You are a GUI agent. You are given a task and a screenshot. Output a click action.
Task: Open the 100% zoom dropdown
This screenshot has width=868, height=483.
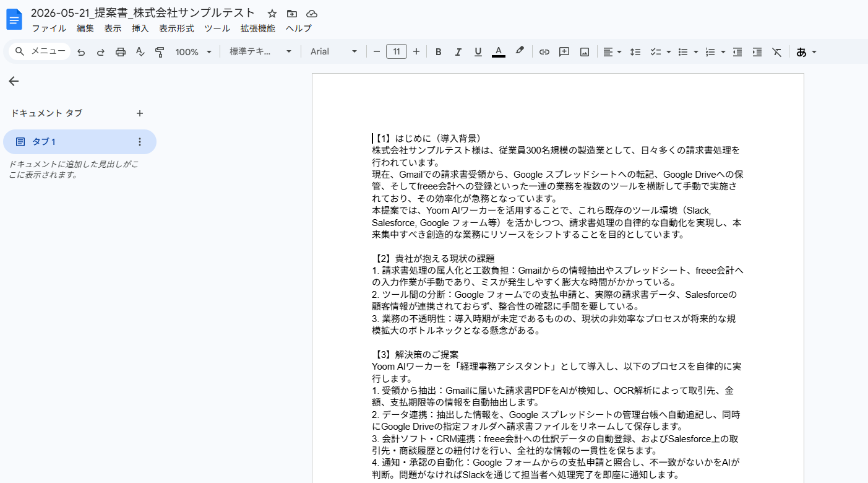193,52
